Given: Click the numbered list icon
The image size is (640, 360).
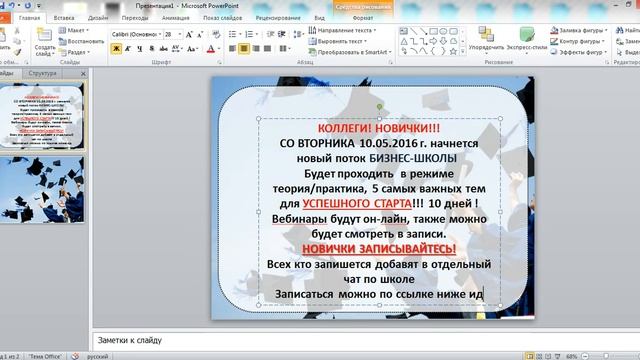Looking at the screenshot, I should (249, 34).
